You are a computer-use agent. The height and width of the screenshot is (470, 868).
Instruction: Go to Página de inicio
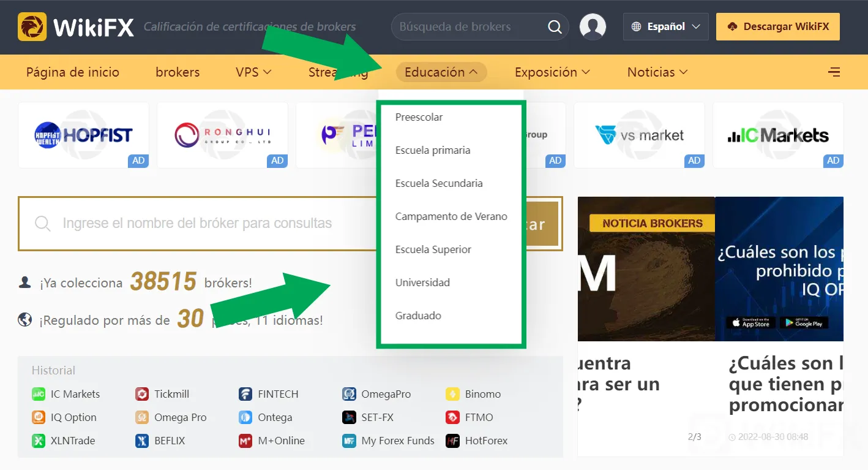(73, 72)
